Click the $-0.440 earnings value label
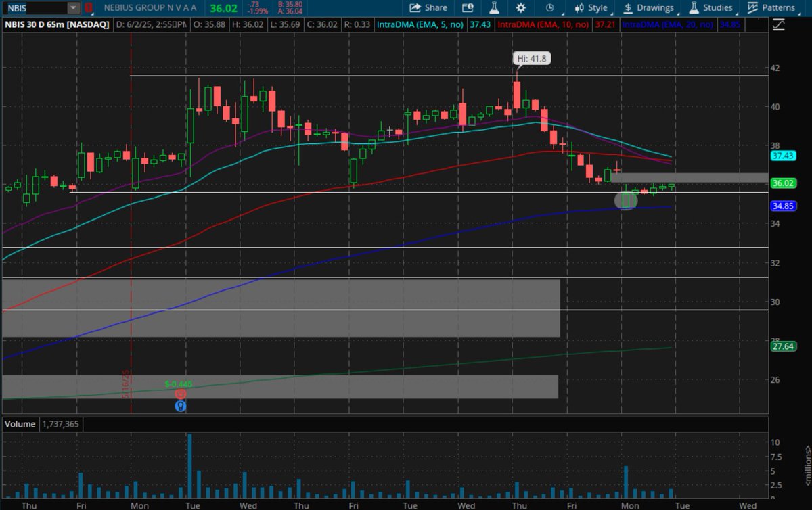This screenshot has height=510, width=812. pyautogui.click(x=179, y=384)
